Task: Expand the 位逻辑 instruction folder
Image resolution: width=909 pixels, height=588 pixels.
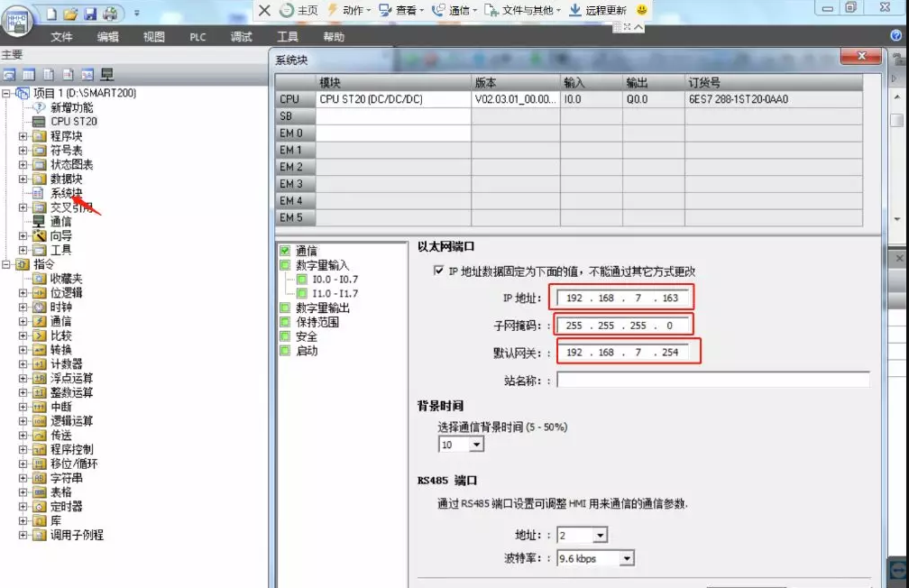Action: [x=23, y=293]
